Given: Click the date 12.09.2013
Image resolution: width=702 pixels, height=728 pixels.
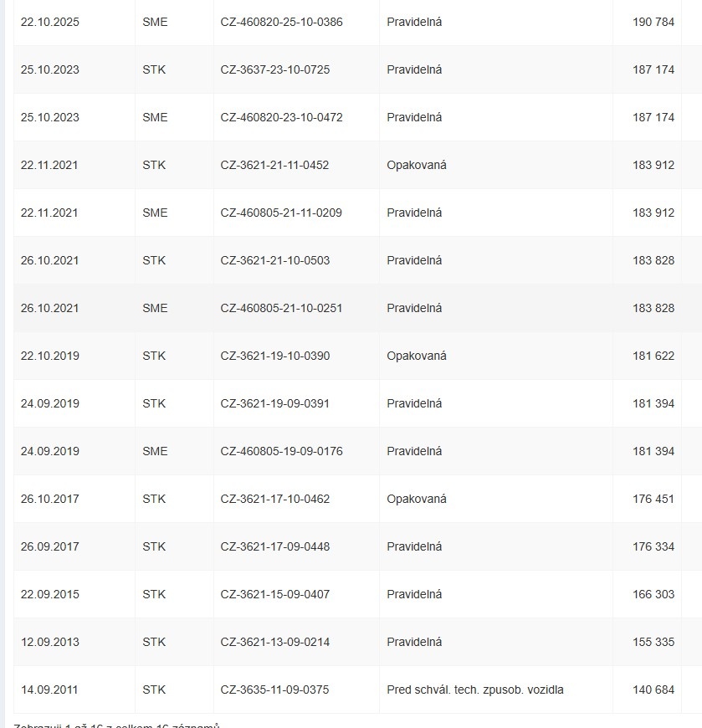Looking at the screenshot, I should 50,642.
